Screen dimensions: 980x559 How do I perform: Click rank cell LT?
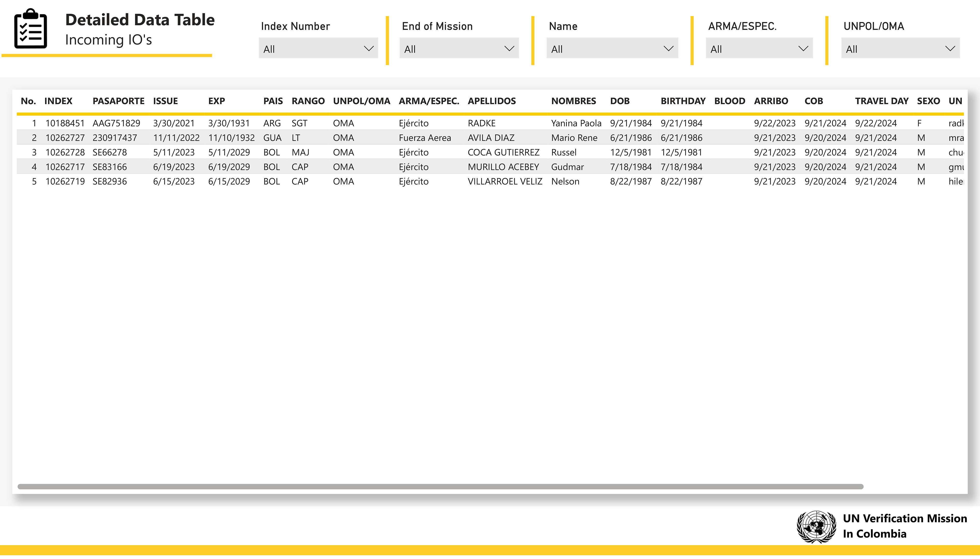click(295, 138)
